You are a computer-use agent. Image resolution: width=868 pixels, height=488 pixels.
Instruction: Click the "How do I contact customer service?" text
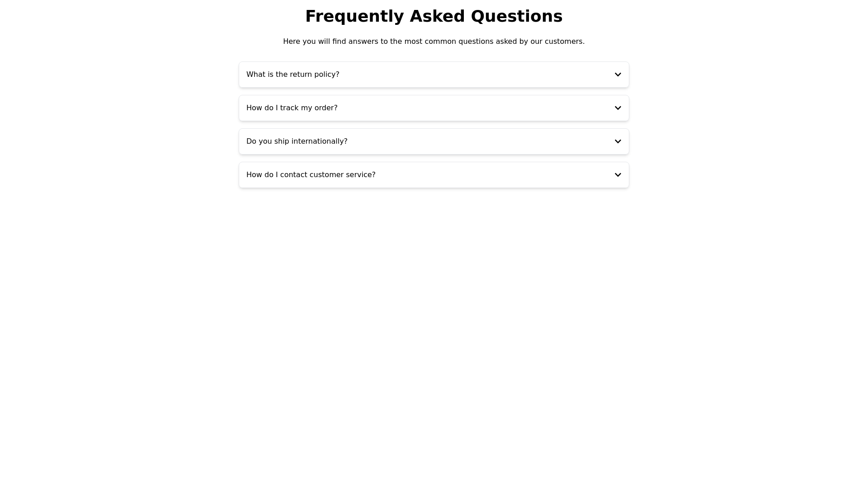pos(311,175)
